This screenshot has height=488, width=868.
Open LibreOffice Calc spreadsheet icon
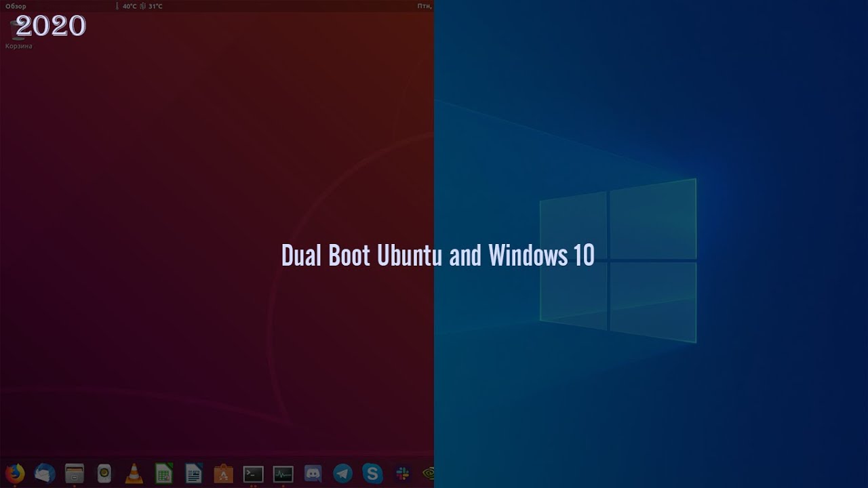(164, 473)
